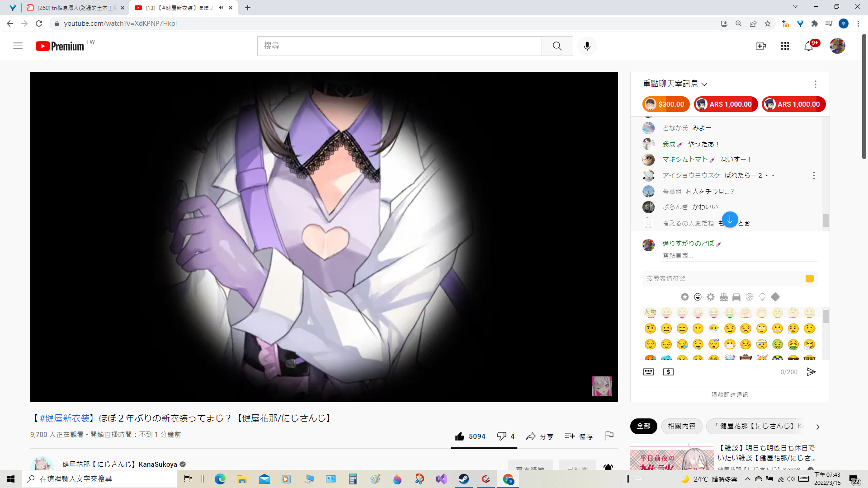Bookmark this page with the star icon
The height and width of the screenshot is (488, 868).
click(x=767, y=23)
